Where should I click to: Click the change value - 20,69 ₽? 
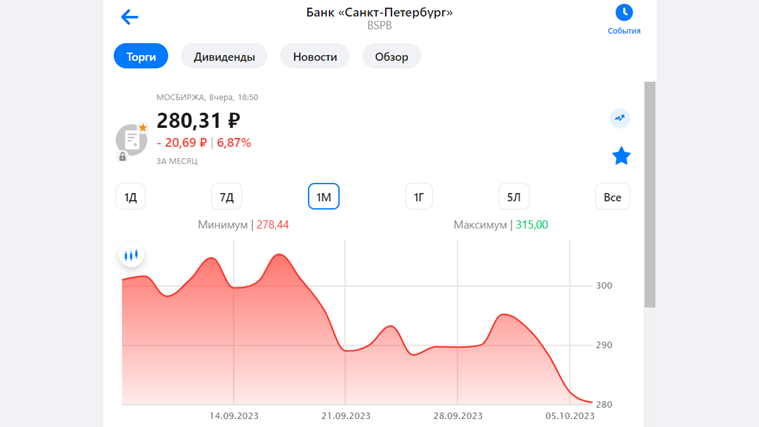coord(182,143)
